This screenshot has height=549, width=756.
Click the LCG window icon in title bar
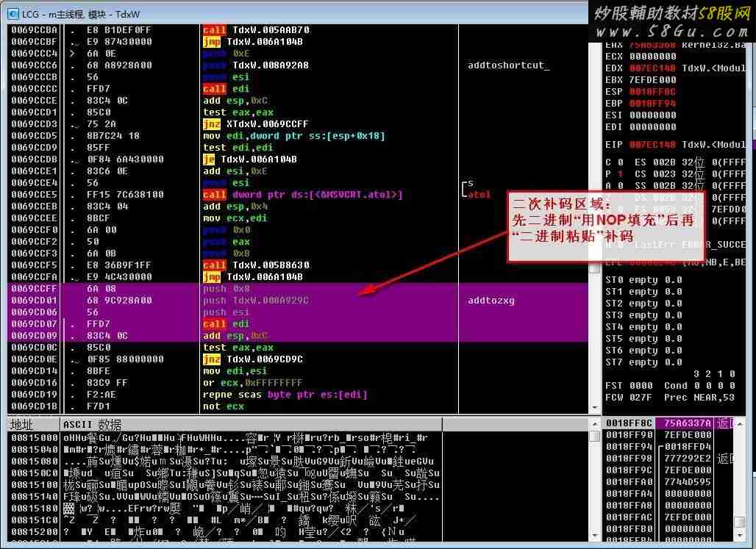pyautogui.click(x=13, y=14)
